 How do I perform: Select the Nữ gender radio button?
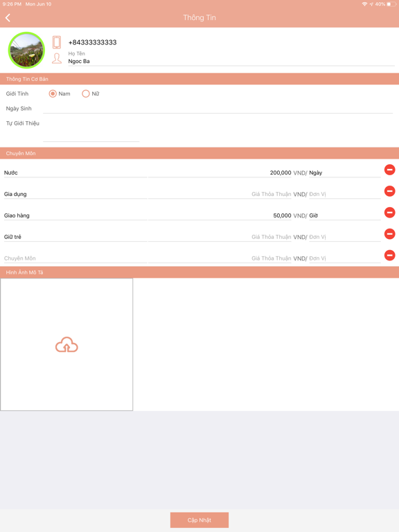pos(85,94)
